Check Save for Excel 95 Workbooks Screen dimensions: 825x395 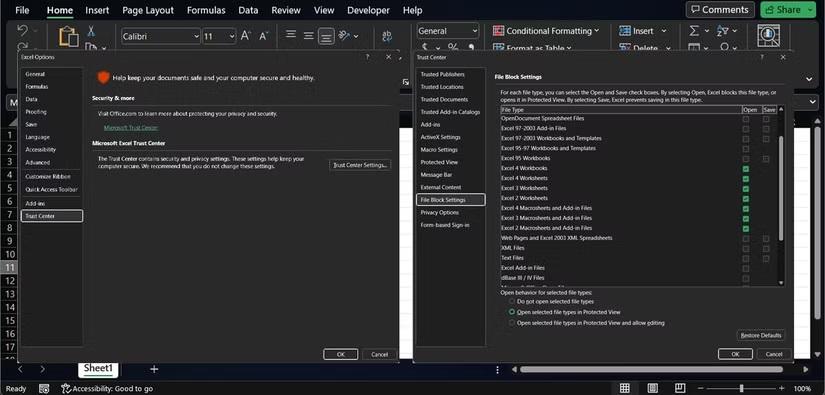coord(766,159)
